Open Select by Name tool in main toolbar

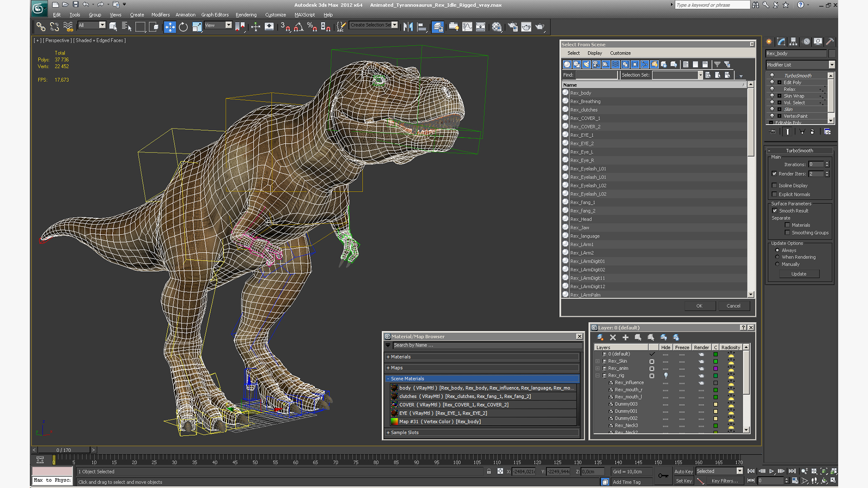pyautogui.click(x=127, y=27)
